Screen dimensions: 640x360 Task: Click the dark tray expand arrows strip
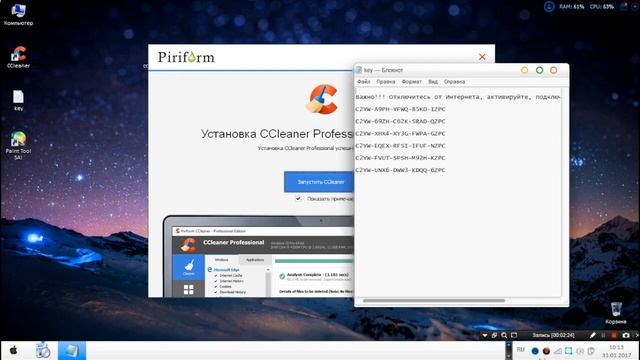pyautogui.click(x=509, y=350)
